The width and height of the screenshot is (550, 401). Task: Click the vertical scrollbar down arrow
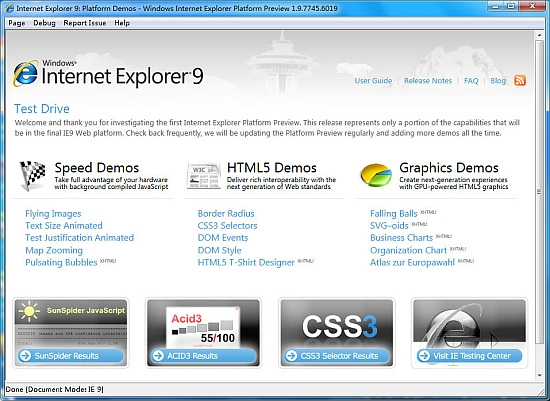(x=540, y=375)
